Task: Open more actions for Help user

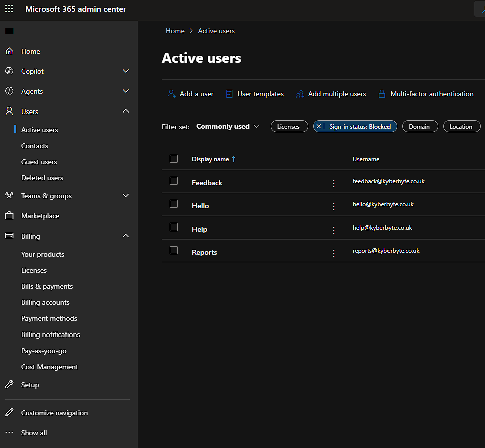Action: coord(333,230)
